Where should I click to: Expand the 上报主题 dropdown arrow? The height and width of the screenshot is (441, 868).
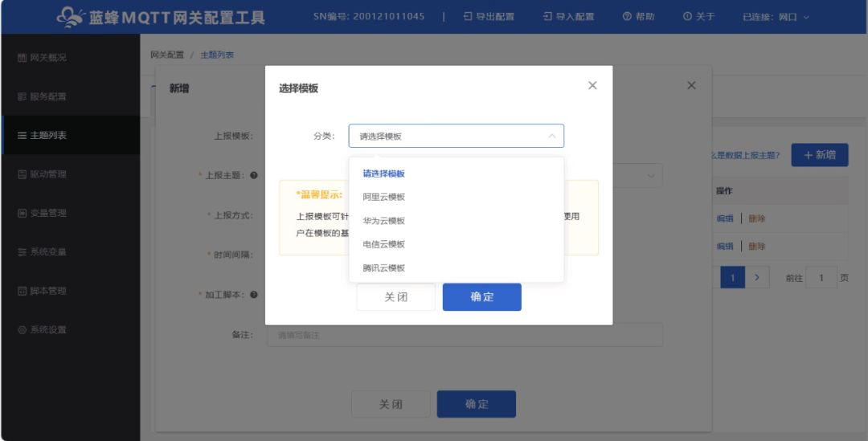point(650,175)
